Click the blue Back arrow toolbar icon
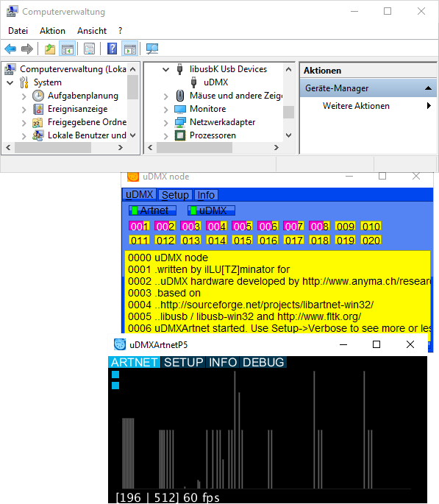Screen dimensions: 439x504 [x=10, y=49]
